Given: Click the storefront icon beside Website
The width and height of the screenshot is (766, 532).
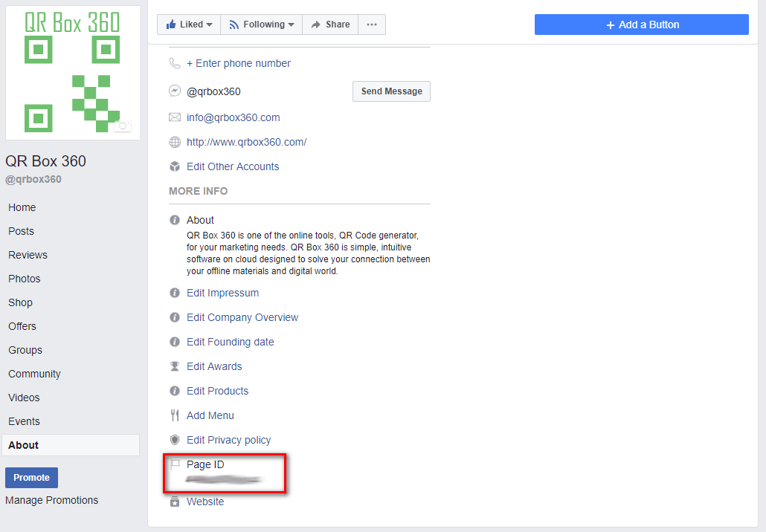Looking at the screenshot, I should (x=175, y=502).
